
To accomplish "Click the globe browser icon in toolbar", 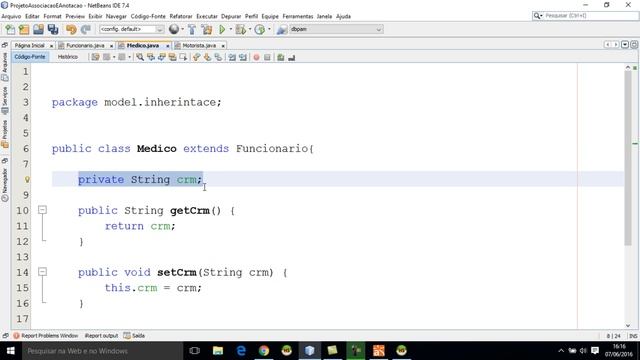I will pyautogui.click(x=174, y=29).
